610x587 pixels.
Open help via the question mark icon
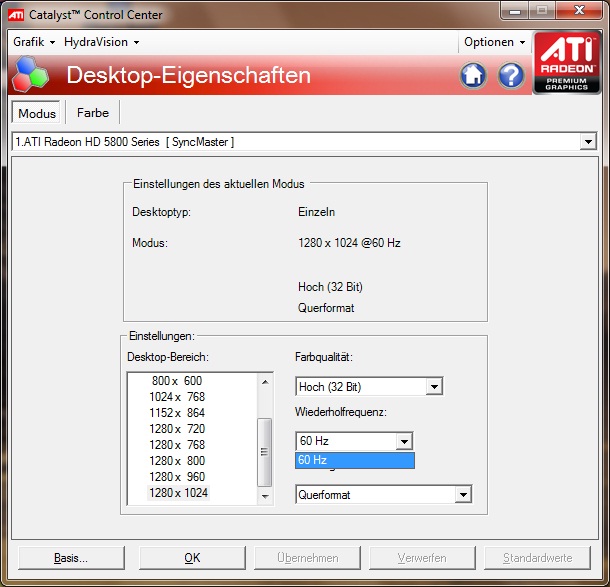point(511,75)
